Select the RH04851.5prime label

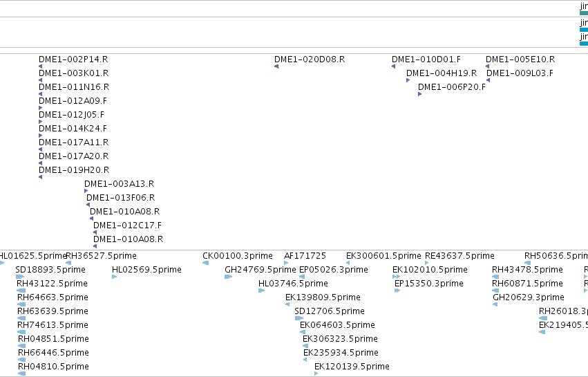coord(54,339)
